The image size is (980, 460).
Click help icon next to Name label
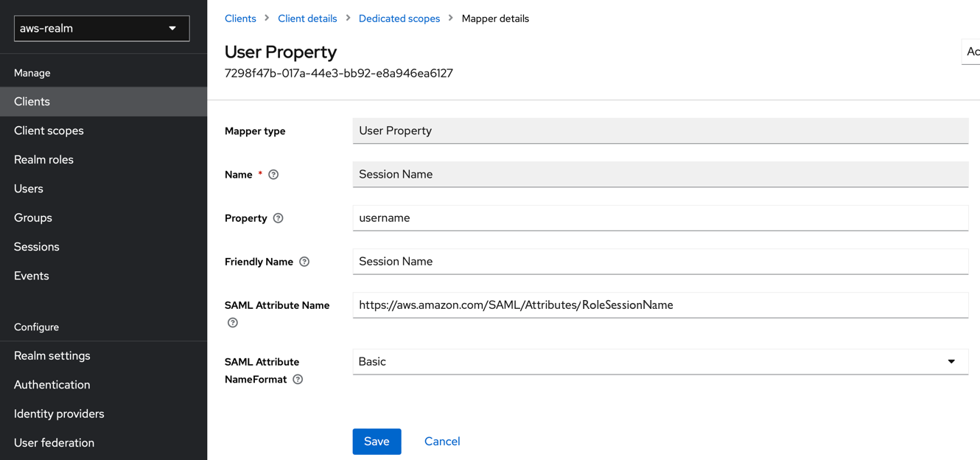[273, 175]
